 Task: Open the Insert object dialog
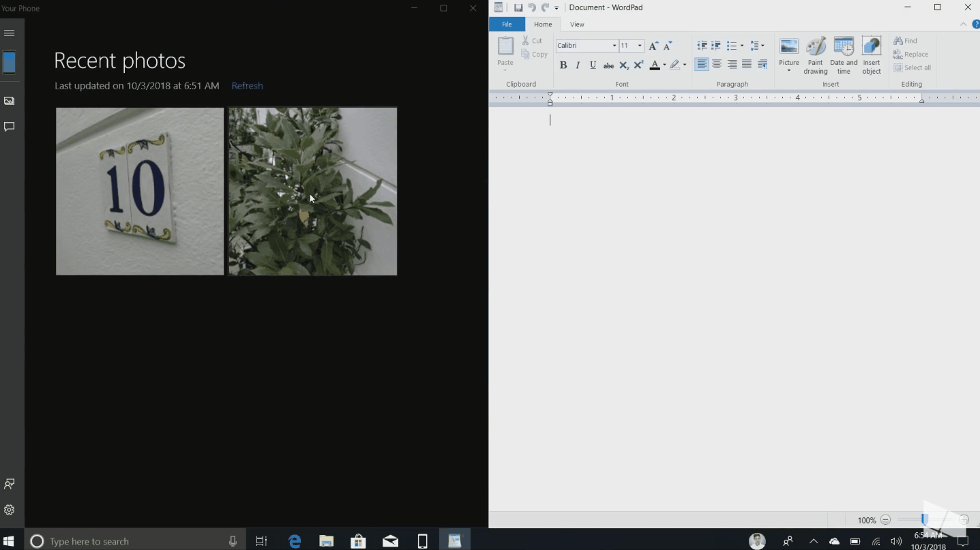click(x=872, y=55)
